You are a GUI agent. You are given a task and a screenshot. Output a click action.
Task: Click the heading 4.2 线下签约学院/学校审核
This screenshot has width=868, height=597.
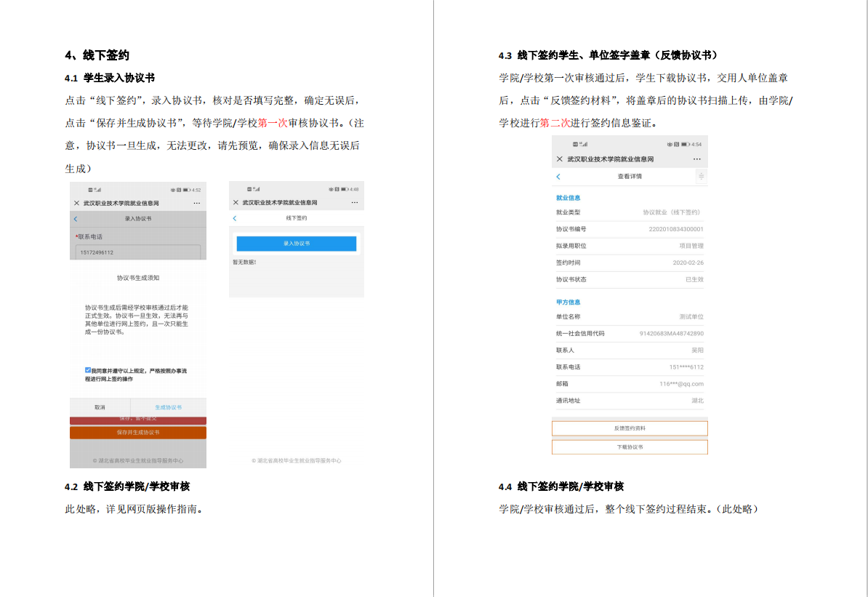click(127, 486)
